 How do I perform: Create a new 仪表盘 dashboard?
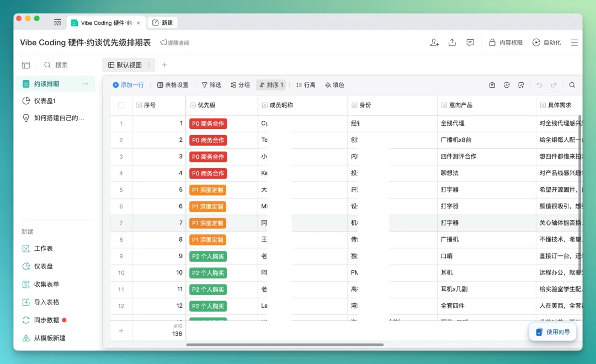(38, 266)
